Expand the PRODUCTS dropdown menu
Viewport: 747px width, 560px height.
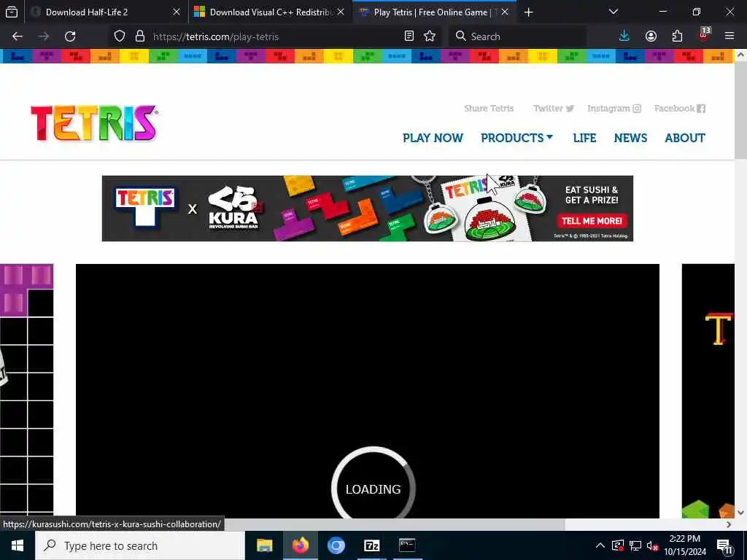[x=517, y=138]
